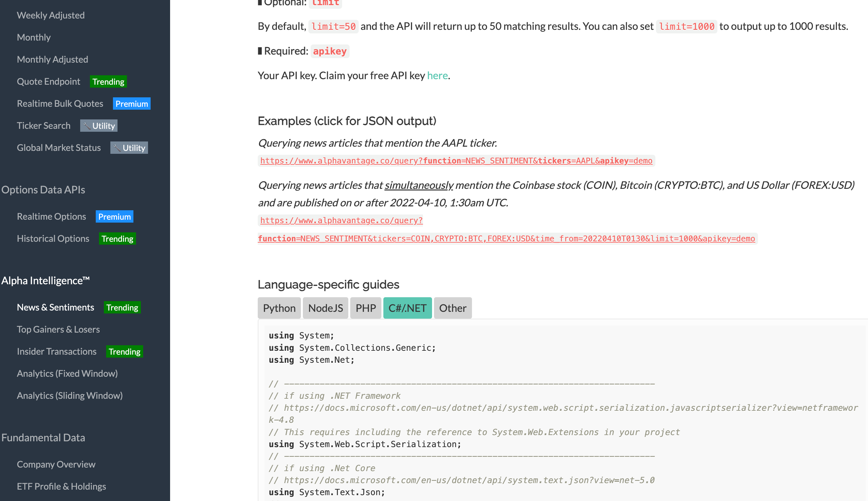Go to Top Gainers & Losers section
868x501 pixels.
click(x=58, y=329)
